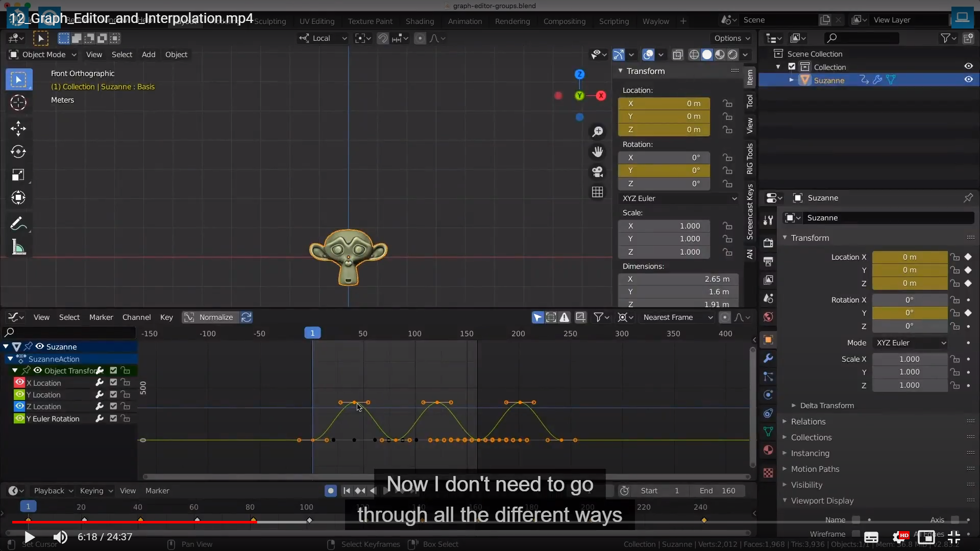Open the Channel menu in graph editor
980x551 pixels.
tap(136, 317)
